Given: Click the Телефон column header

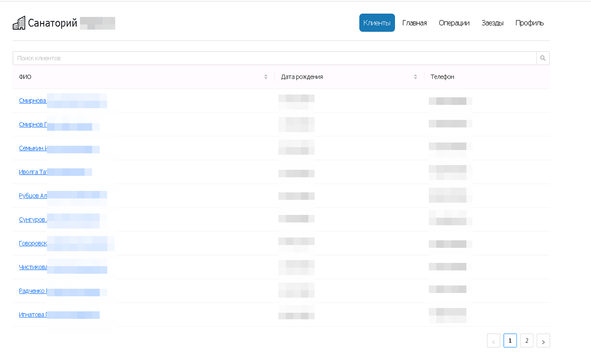Looking at the screenshot, I should tap(487, 77).
